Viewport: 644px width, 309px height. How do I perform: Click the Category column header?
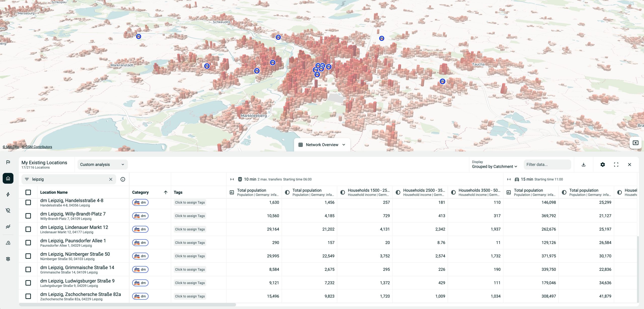click(140, 192)
